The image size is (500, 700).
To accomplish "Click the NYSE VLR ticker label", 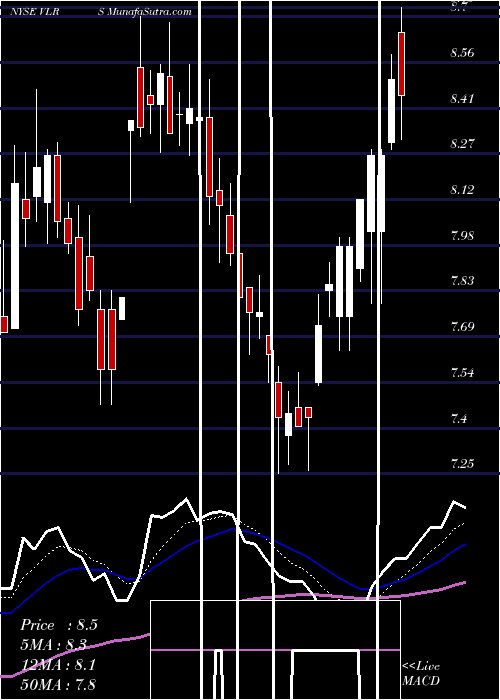I will (x=36, y=12).
